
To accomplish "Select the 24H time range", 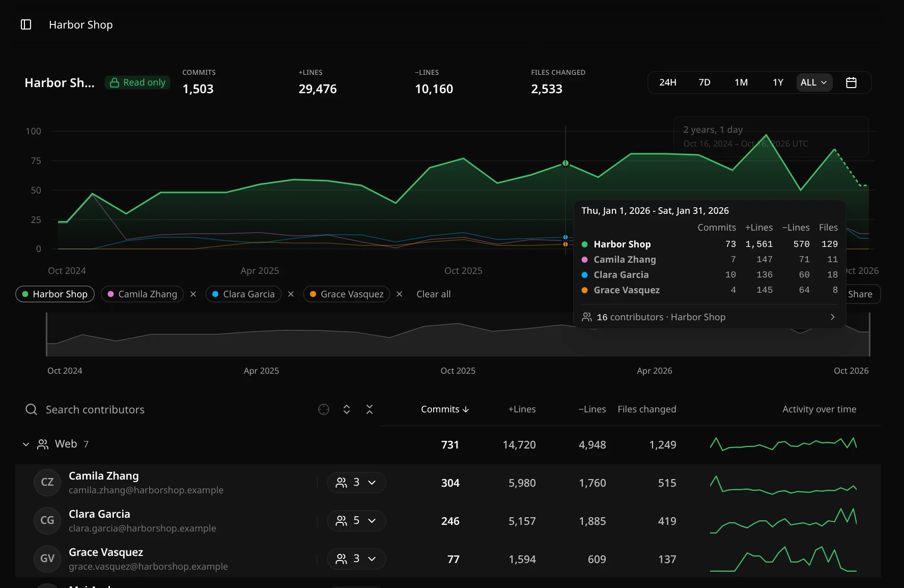I will (x=668, y=82).
